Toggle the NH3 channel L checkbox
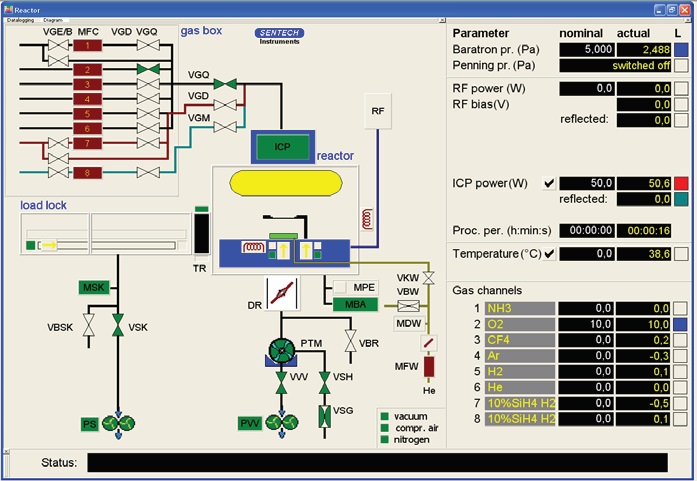The image size is (697, 481). 680,308
